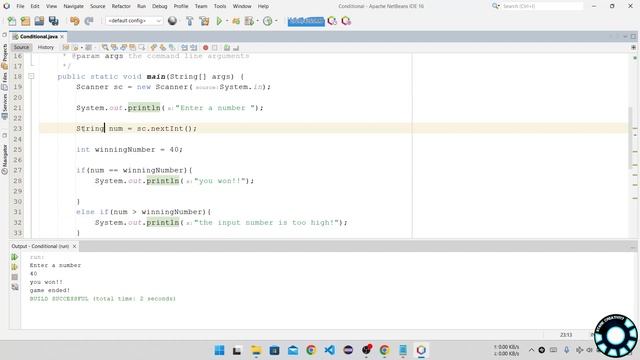The height and width of the screenshot is (360, 640).
Task: Open File Explorer from the taskbar
Action: pyautogui.click(x=256, y=350)
